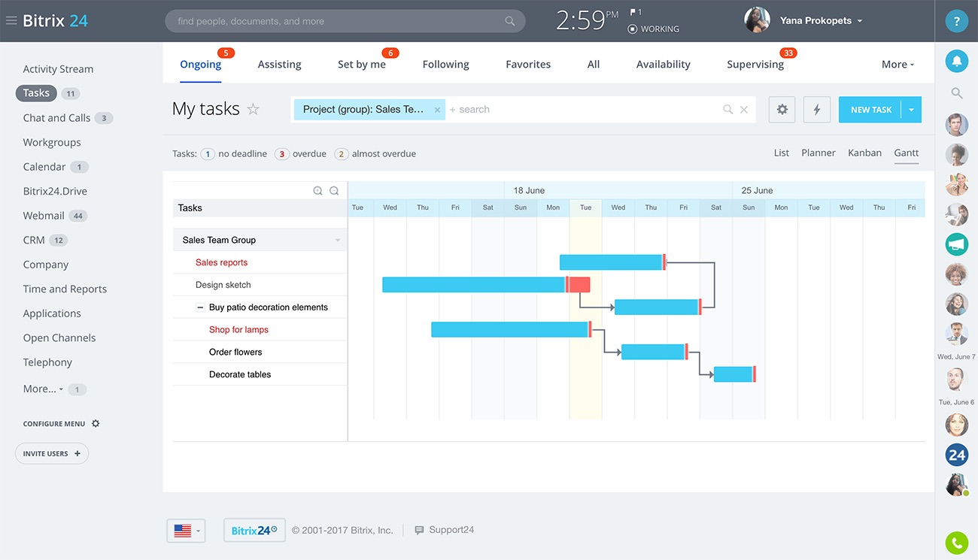Open the hamburger menu next to Bitrix 24
The width and height of the screenshot is (978, 560).
[x=11, y=21]
